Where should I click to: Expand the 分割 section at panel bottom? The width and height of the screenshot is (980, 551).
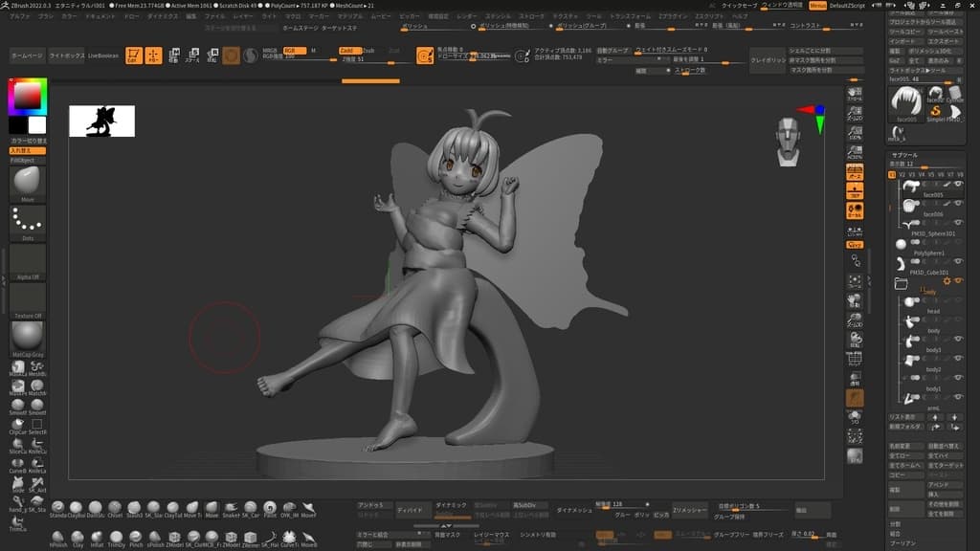pos(896,525)
